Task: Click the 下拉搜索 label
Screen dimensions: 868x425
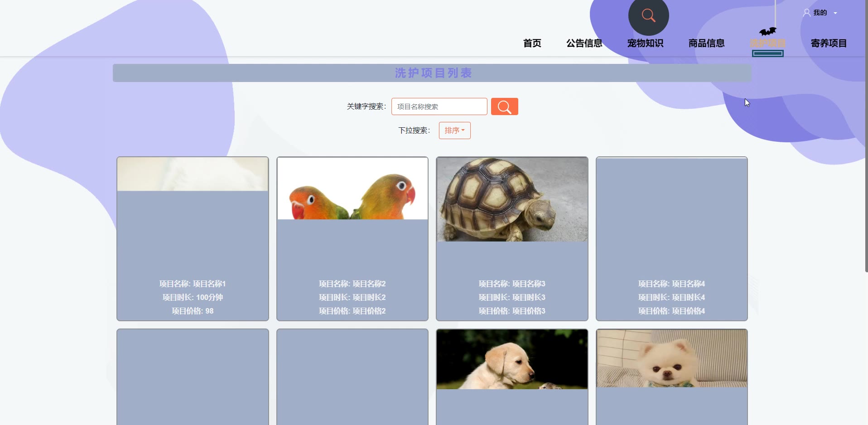Action: pyautogui.click(x=414, y=130)
